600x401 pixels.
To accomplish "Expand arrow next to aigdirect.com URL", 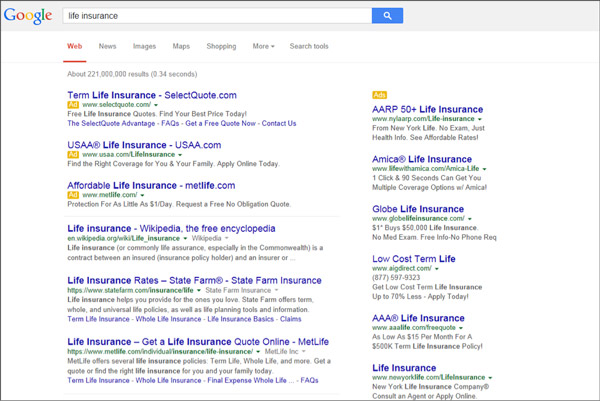I will pos(437,269).
